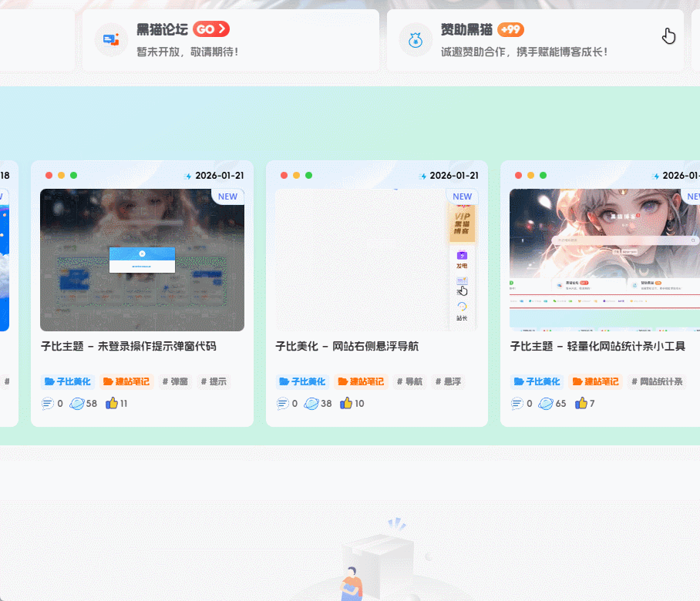Click the #悬浮 hashtag
700x601 pixels.
[x=447, y=381]
